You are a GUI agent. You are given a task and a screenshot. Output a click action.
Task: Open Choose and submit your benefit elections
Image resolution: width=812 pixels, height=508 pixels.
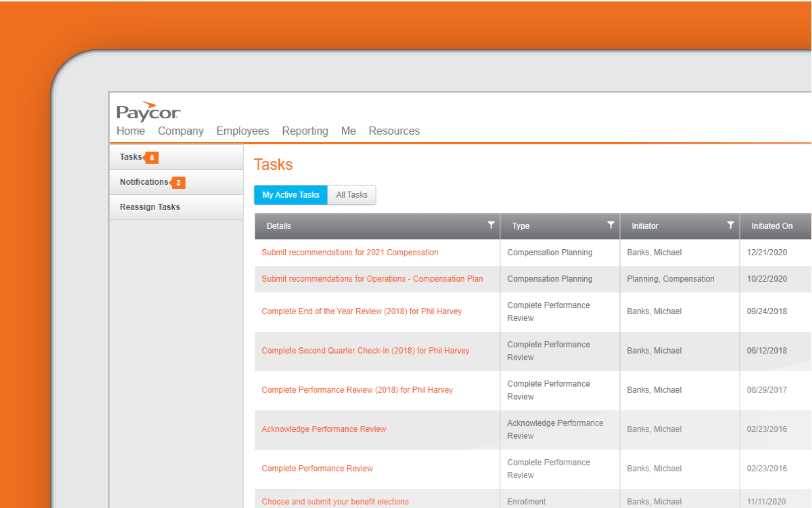coord(335,501)
